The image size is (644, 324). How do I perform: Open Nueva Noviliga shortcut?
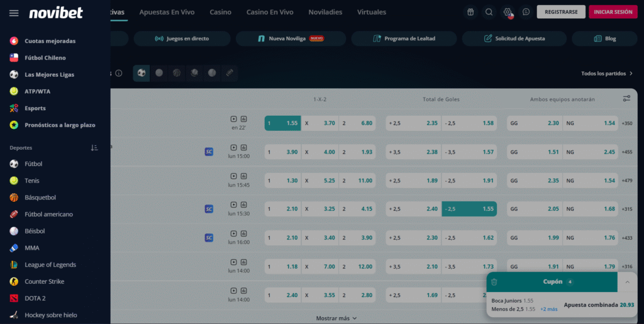[x=291, y=38]
